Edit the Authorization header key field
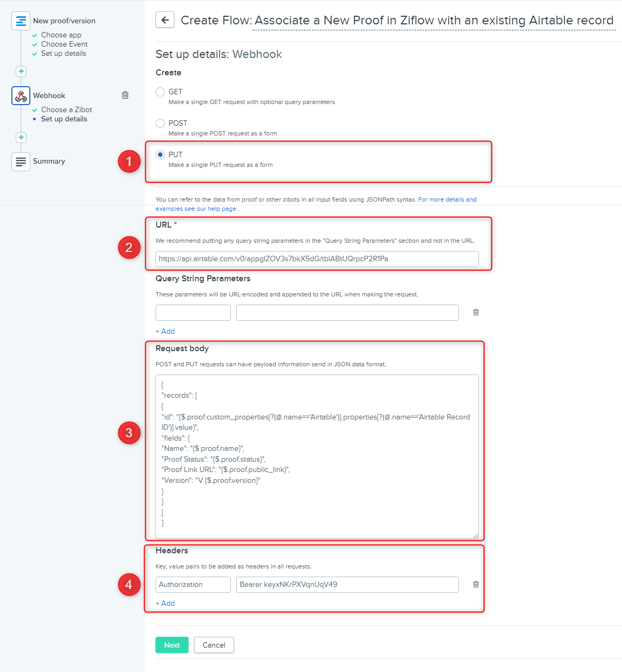622x672 pixels. coord(193,585)
